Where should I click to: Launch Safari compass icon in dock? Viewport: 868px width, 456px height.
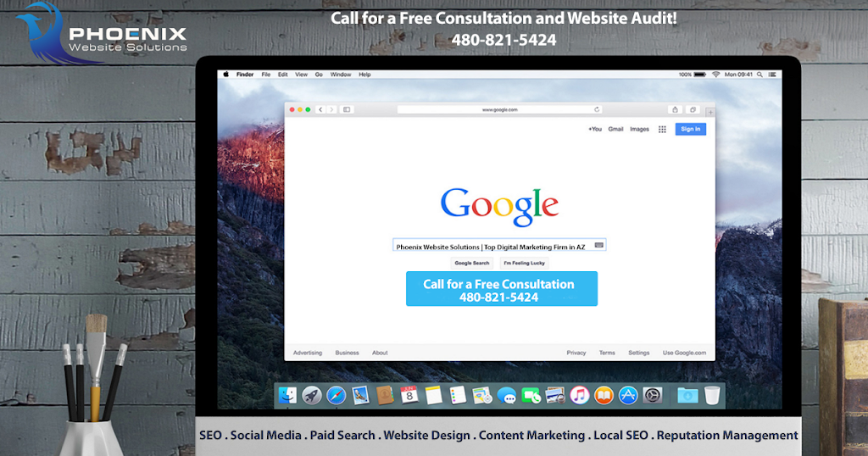click(336, 395)
